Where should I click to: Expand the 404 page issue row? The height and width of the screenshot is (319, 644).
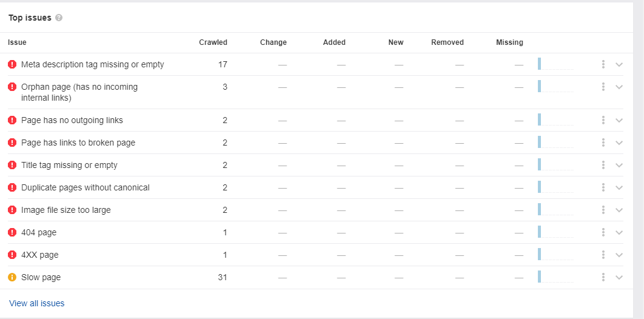pos(619,232)
